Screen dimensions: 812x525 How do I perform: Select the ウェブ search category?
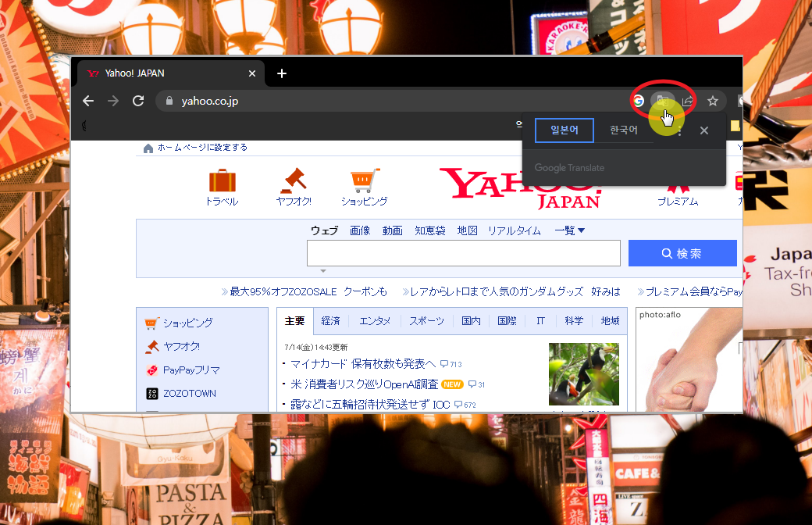324,230
